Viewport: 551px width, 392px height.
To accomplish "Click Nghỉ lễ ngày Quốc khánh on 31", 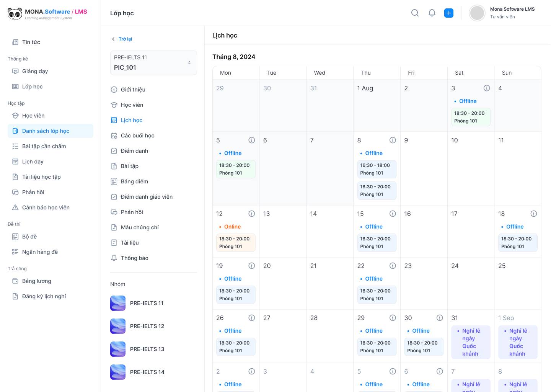I will [471, 342].
